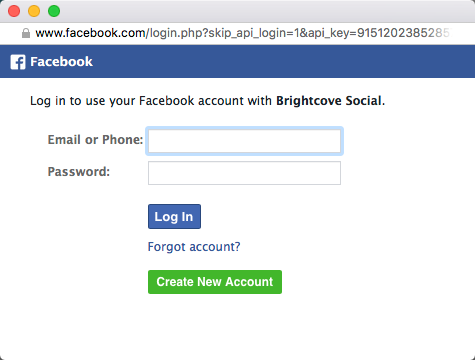Click the "Password:" field label
This screenshot has height=360, width=475.
pos(79,172)
